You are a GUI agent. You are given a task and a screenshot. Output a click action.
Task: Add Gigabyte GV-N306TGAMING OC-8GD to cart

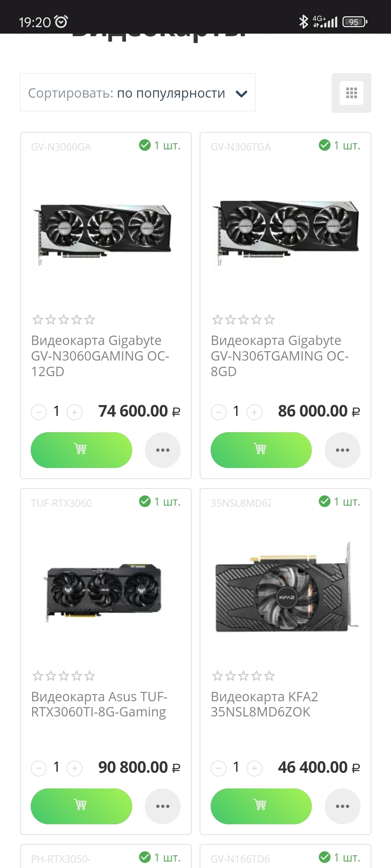[x=261, y=450]
